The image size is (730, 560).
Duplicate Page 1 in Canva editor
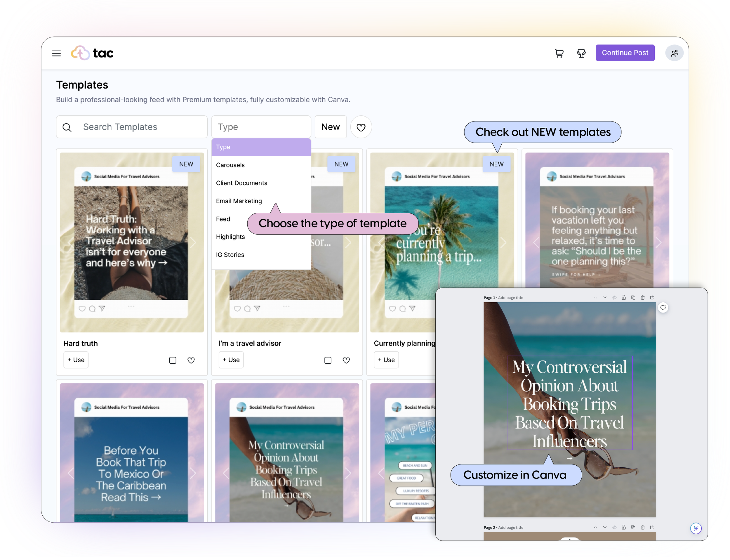coord(633,298)
